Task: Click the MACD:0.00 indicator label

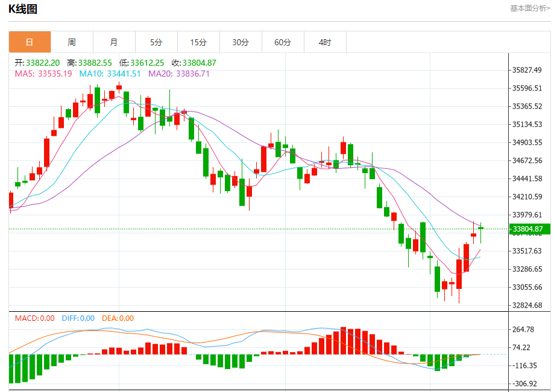Action: 34,318
